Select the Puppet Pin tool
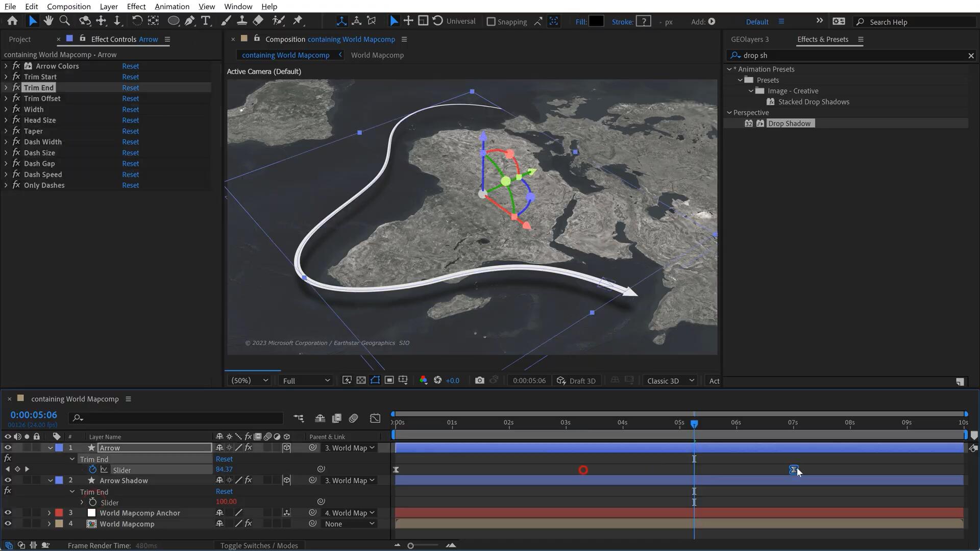The width and height of the screenshot is (980, 551). (x=298, y=21)
